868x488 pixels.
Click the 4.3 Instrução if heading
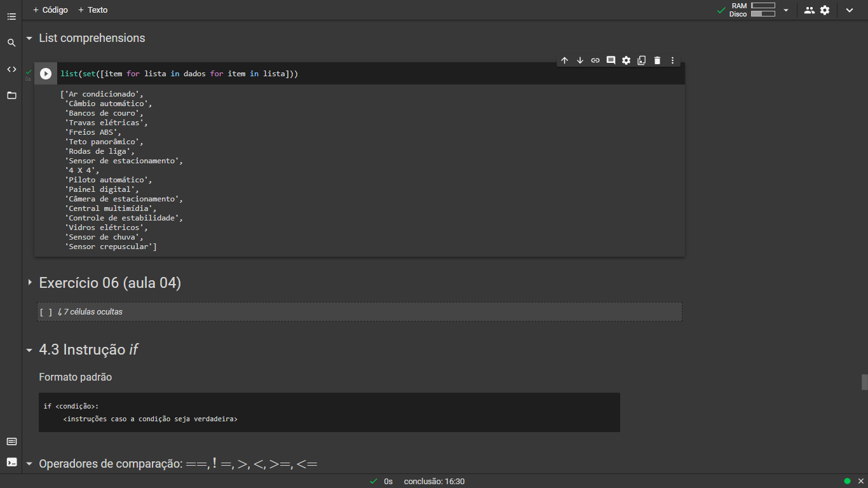coord(88,349)
